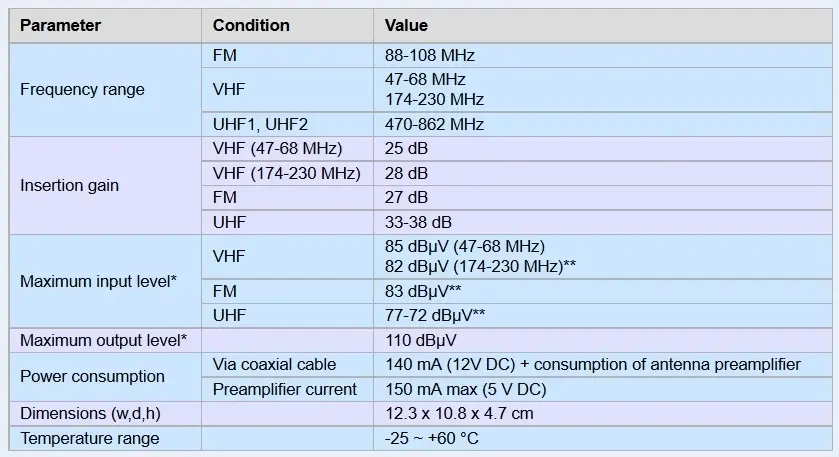The height and width of the screenshot is (457, 839).
Task: Select the Frequency range parameter cell
Action: pyautogui.click(x=105, y=89)
